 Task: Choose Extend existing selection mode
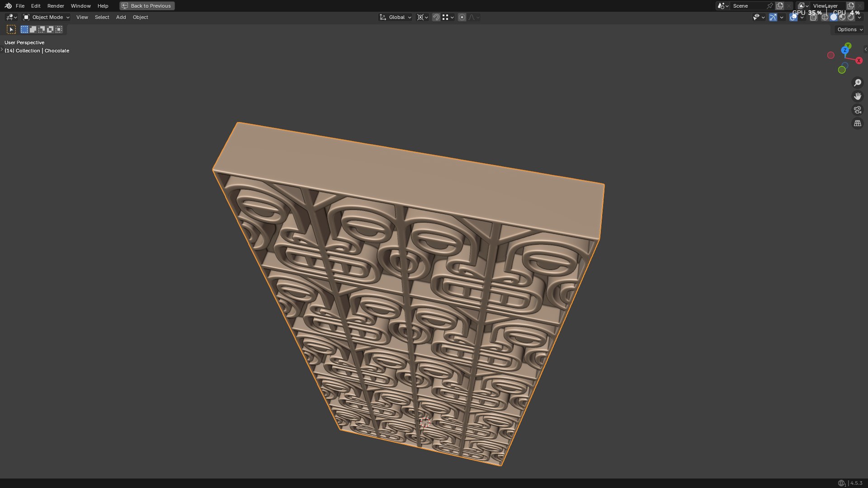pyautogui.click(x=33, y=29)
